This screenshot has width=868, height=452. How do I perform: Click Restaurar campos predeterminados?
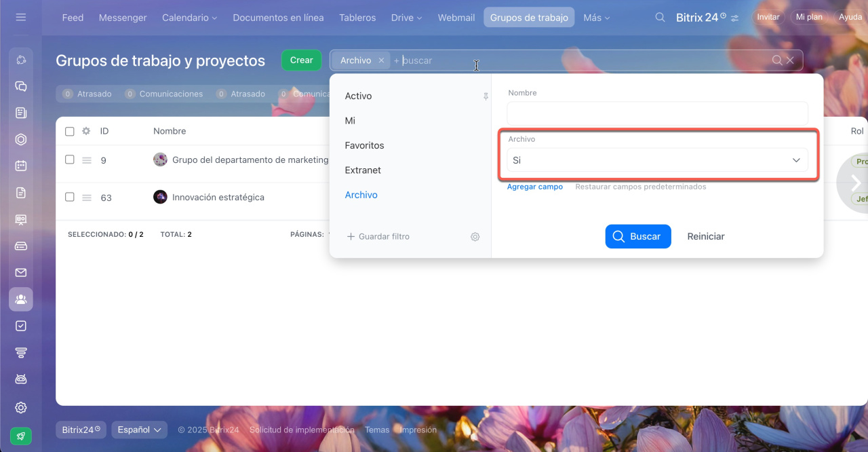tap(641, 187)
